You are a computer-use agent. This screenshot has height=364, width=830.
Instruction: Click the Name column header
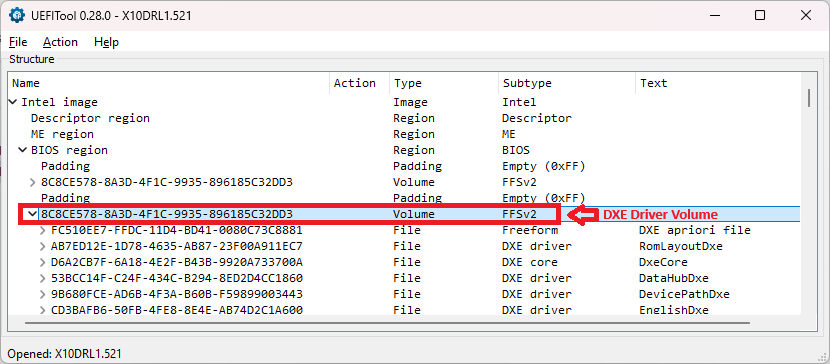coord(169,83)
